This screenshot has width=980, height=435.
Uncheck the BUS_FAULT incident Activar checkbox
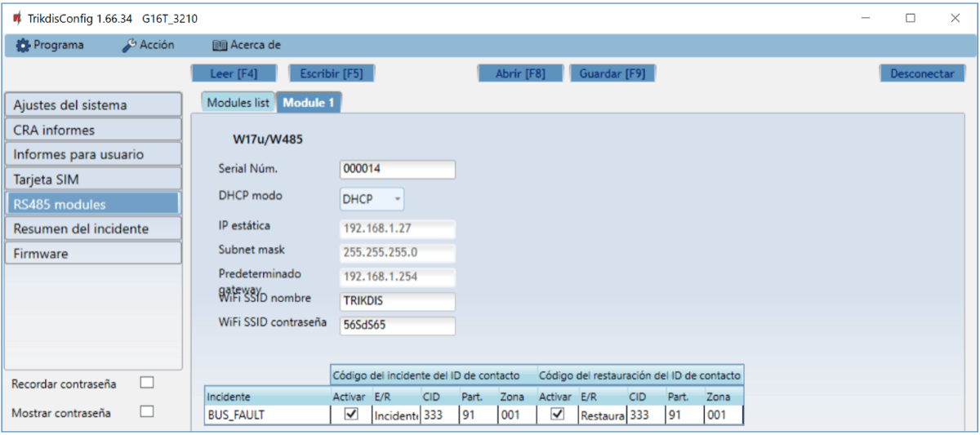(350, 415)
